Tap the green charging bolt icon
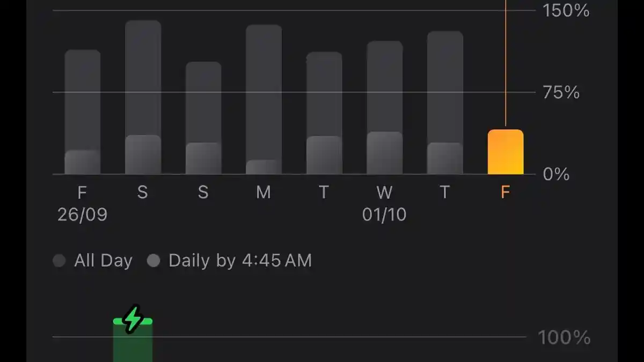644x362 pixels. 133,319
